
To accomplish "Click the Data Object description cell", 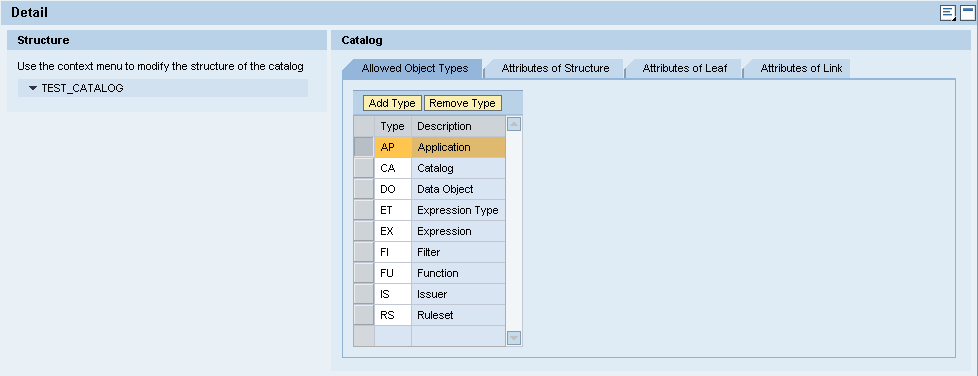I will [x=458, y=189].
